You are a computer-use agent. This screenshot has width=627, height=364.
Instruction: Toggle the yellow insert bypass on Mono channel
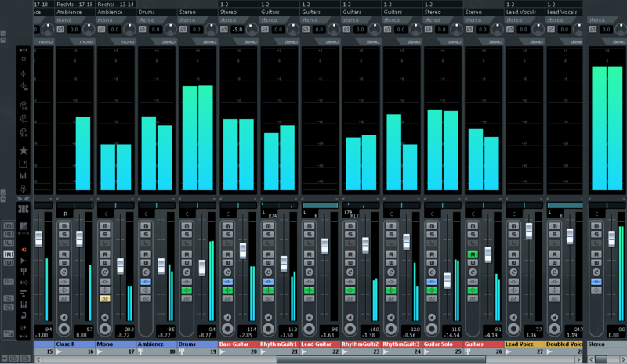(x=105, y=298)
